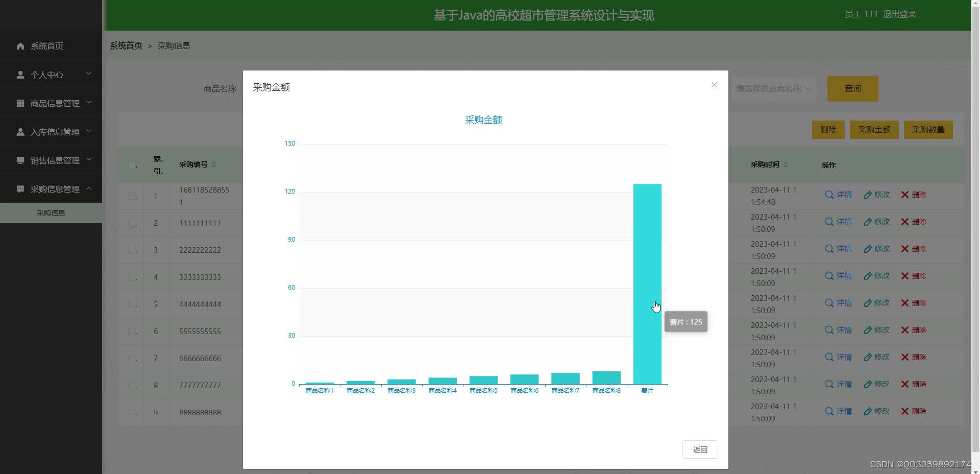This screenshot has height=474, width=980.
Task: Click the home icon beside 系统首页
Action: pos(20,46)
